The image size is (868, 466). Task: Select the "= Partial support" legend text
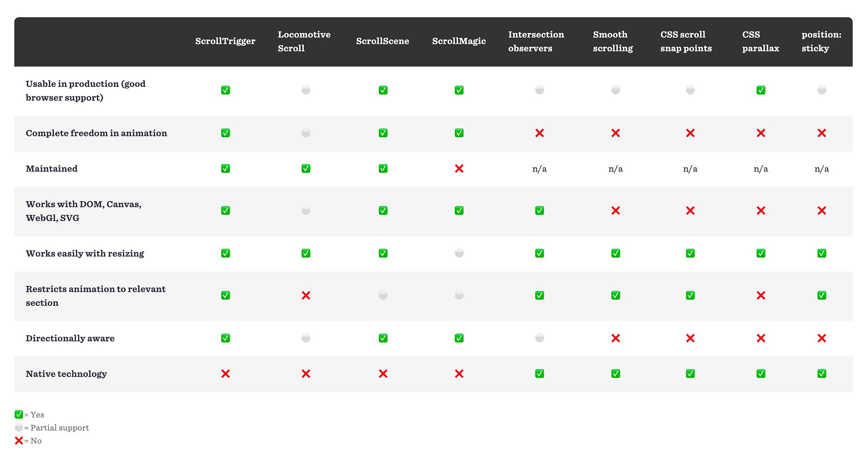coord(56,428)
